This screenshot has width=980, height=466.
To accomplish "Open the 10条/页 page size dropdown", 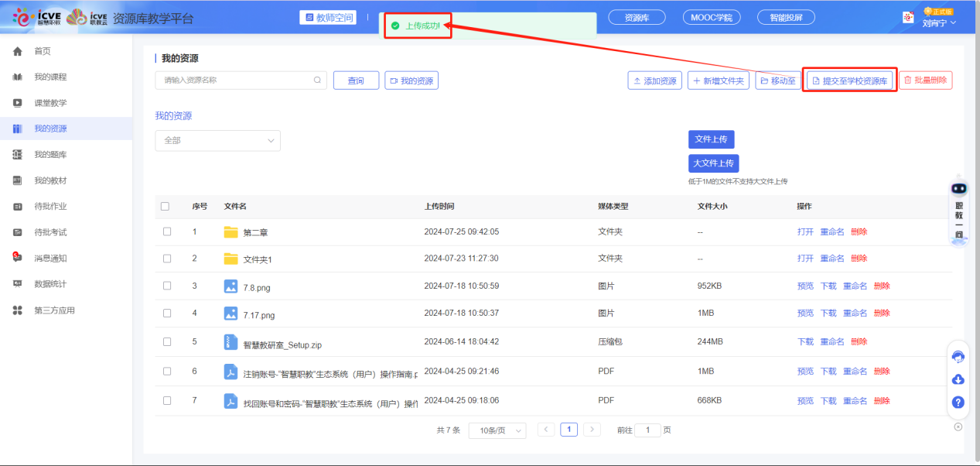I will pyautogui.click(x=497, y=430).
